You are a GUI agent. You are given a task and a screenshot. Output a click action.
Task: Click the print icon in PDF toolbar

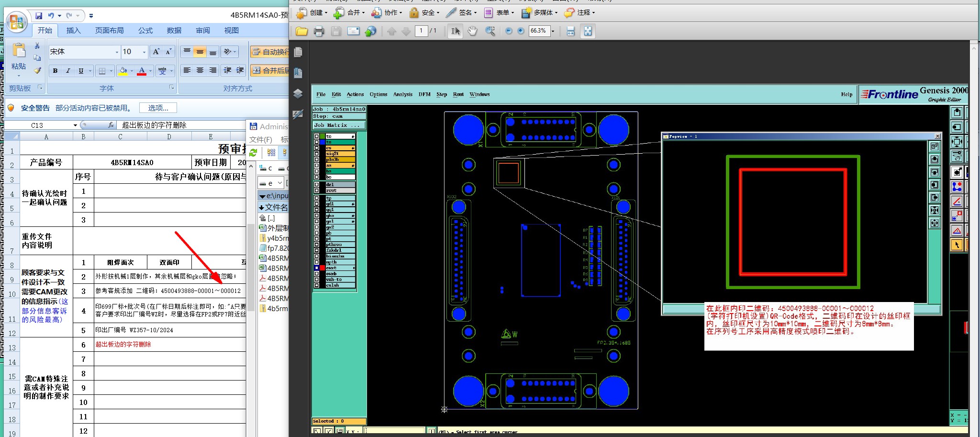(x=319, y=31)
